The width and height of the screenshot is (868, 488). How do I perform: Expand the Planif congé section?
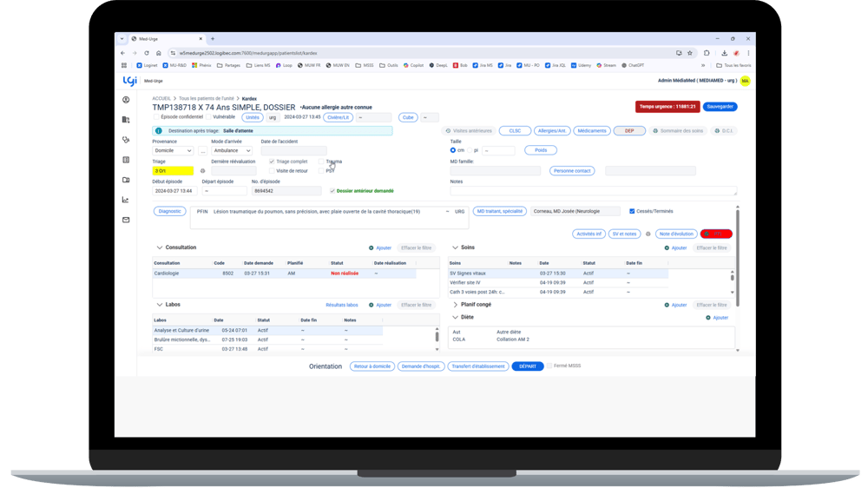pos(456,305)
